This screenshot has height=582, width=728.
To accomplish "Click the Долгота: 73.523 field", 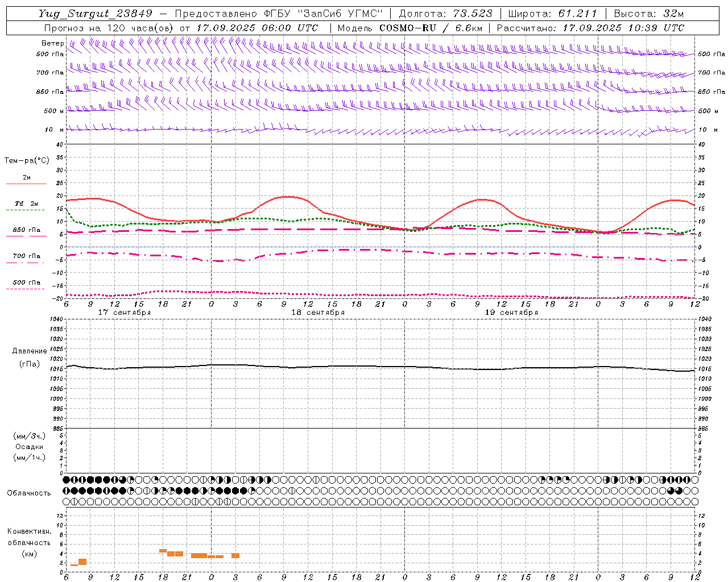I will 446,14.
